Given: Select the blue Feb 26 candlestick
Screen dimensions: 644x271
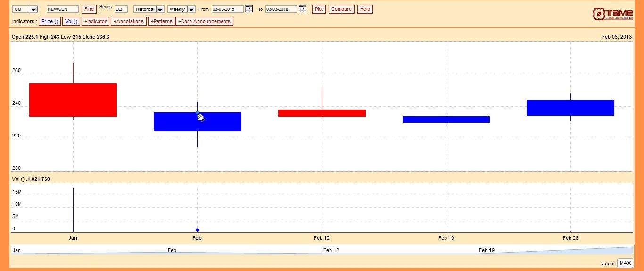Looking at the screenshot, I should point(570,108).
